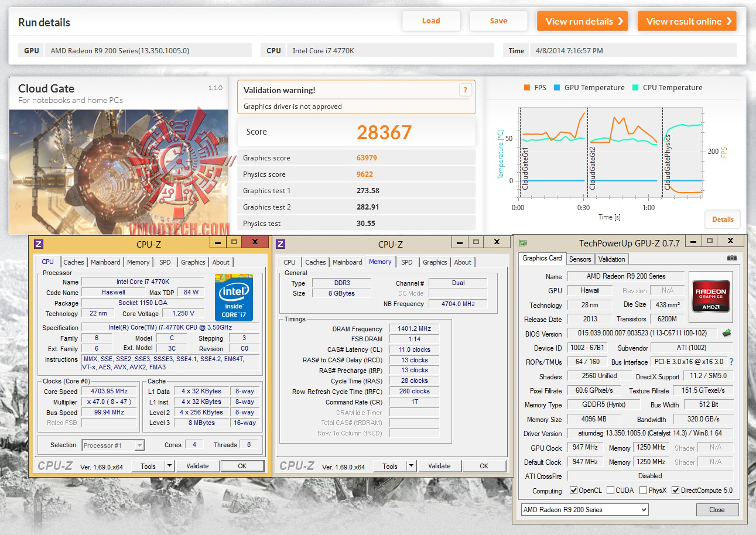Open Tools dropdown arrow in left CPU-Z window
The height and width of the screenshot is (535, 756).
coord(170,466)
